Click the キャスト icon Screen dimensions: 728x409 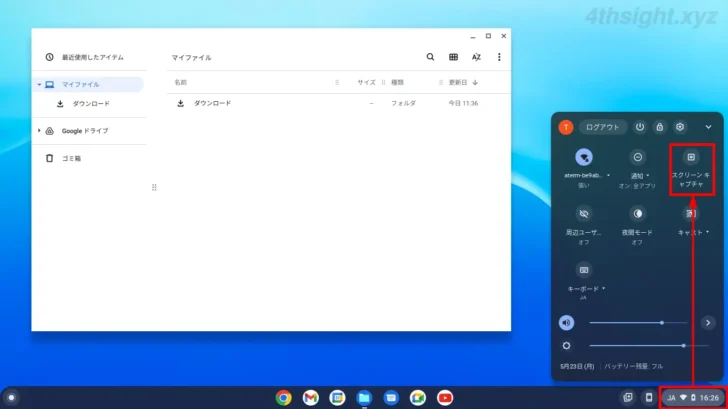coord(691,214)
